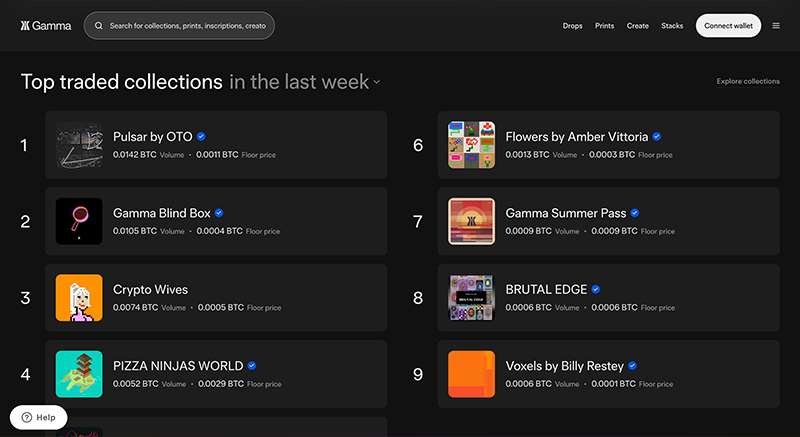
Task: Click verified badge next to Gamma Summer Pass
Action: pos(635,213)
